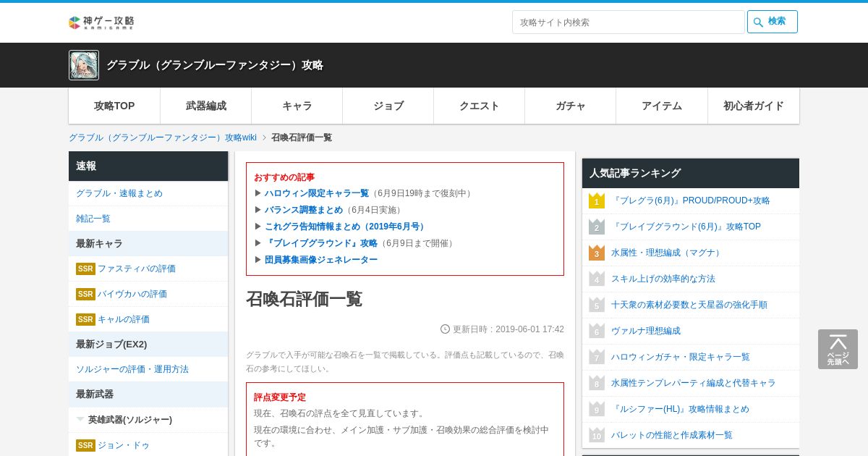The image size is (868, 456).
Task: Open ハロウィンガチャ・限定キャラ一覧 ranking link
Action: click(681, 357)
